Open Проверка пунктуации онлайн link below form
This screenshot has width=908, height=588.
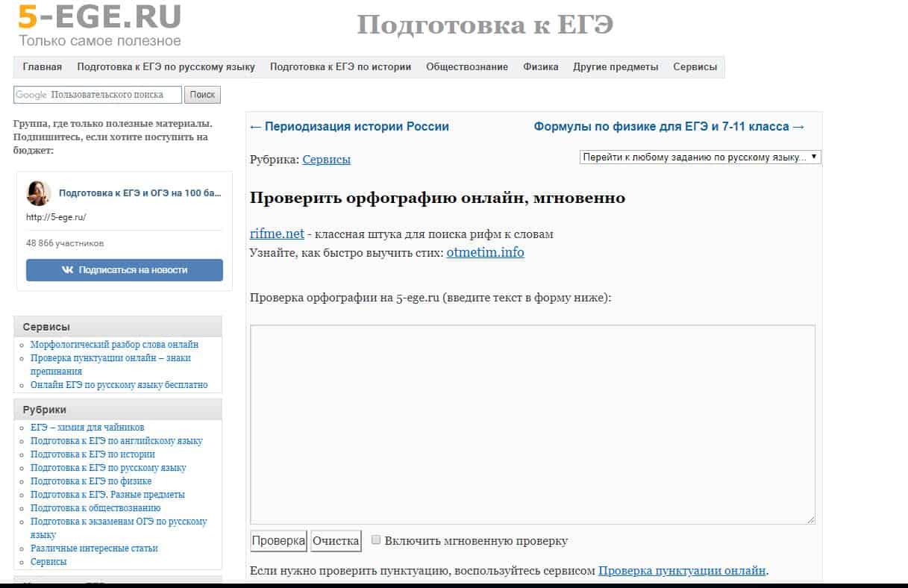point(682,571)
